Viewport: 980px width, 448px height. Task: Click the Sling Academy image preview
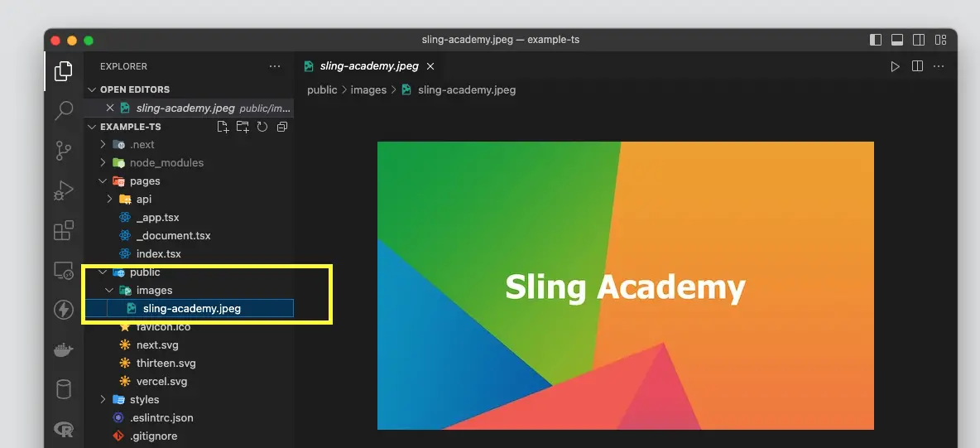(625, 286)
